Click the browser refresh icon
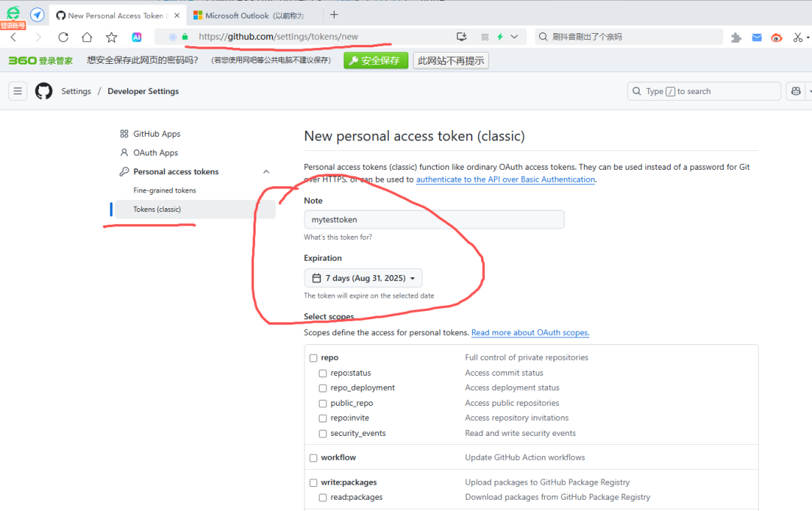 63,37
